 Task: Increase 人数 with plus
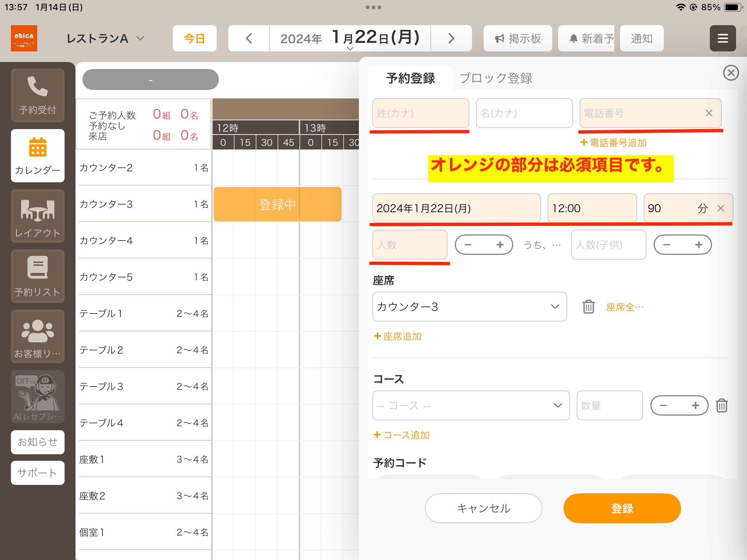[x=500, y=245]
